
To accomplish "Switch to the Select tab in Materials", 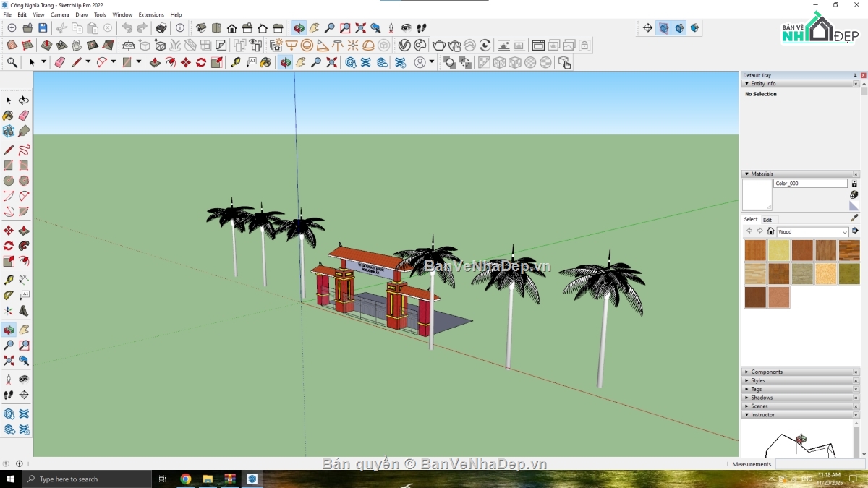I will [751, 219].
